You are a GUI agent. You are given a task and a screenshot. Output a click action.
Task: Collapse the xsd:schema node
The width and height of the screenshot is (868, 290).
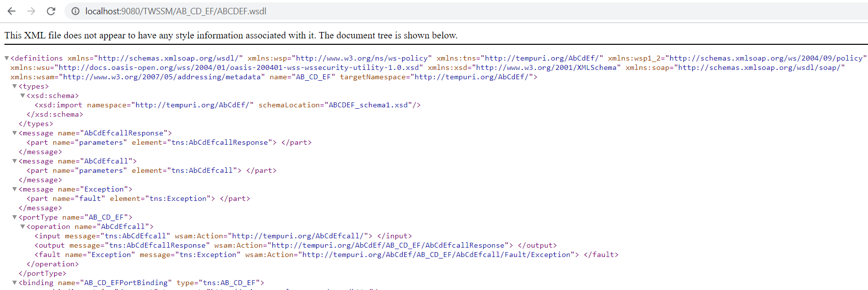23,96
